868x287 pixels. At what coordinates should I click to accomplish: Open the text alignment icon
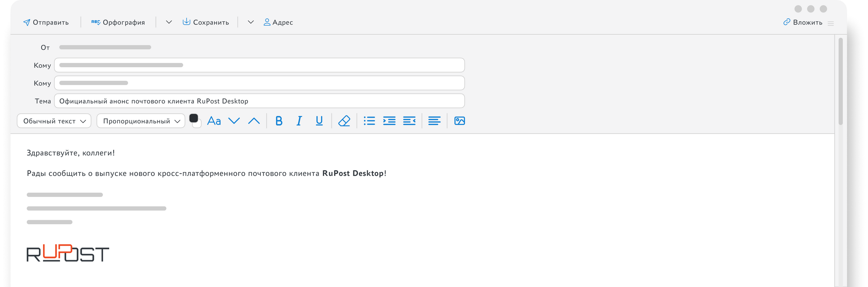pyautogui.click(x=434, y=121)
